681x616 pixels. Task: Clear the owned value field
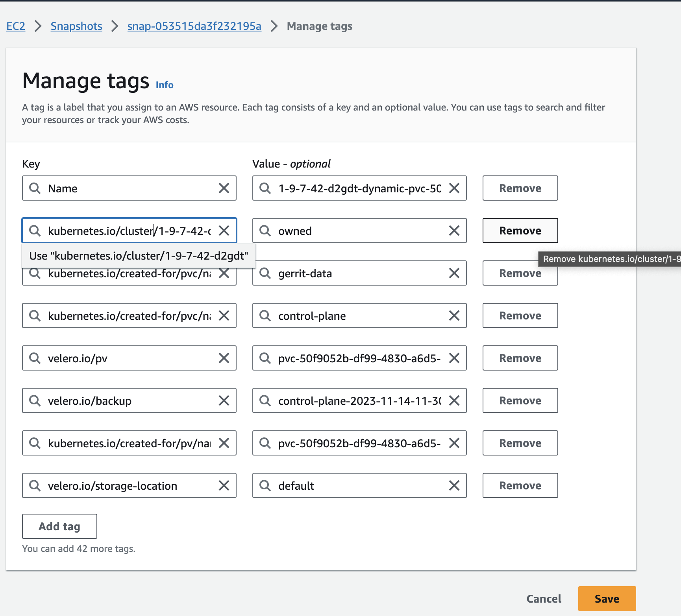[x=454, y=231]
